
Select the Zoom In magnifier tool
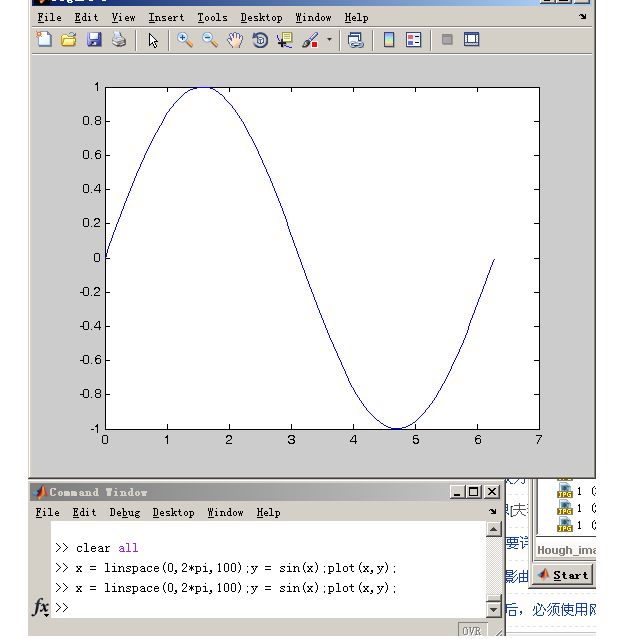185,40
